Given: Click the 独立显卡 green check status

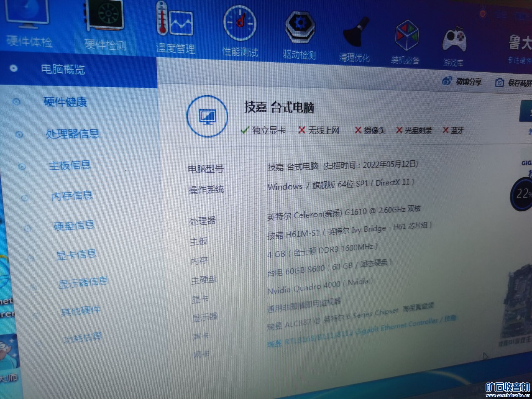Looking at the screenshot, I should tap(263, 130).
